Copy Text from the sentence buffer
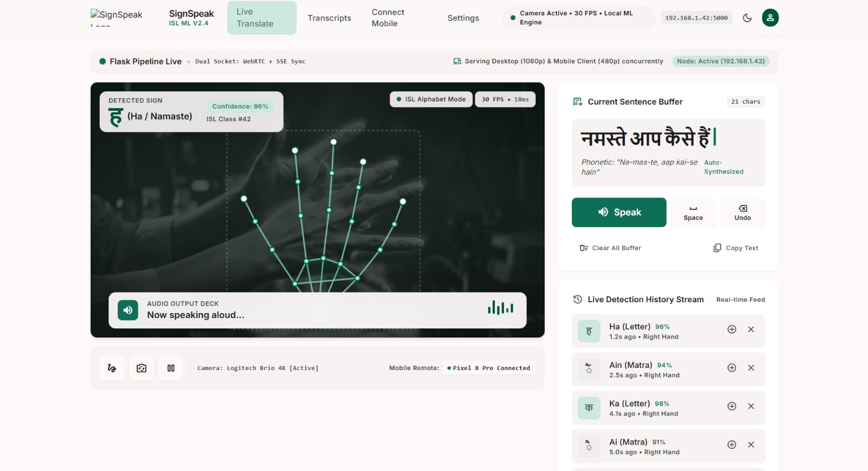 pyautogui.click(x=736, y=248)
